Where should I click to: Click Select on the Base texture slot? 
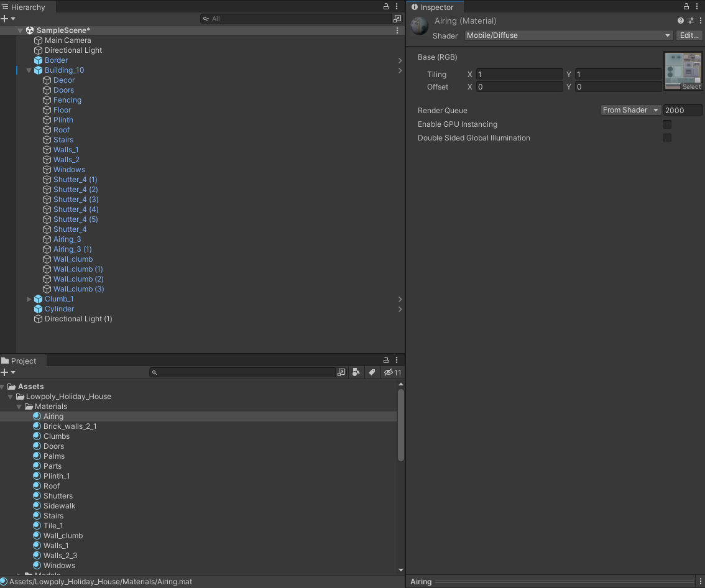[691, 87]
